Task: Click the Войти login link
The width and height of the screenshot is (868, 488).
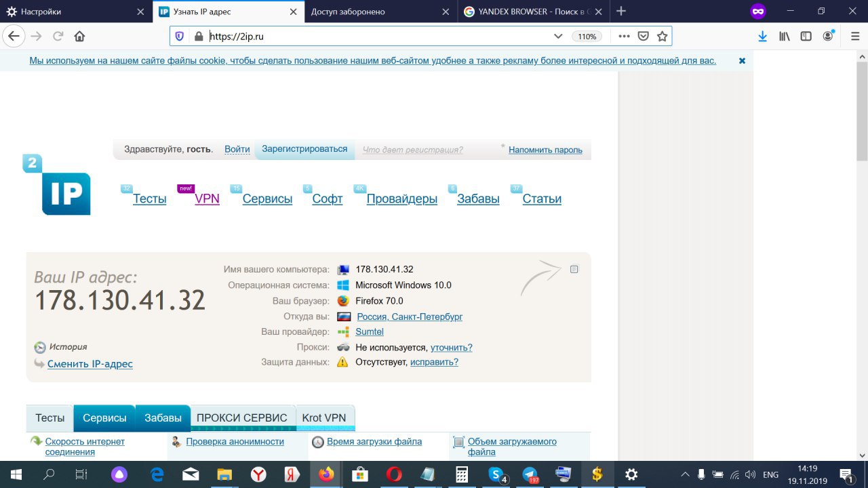Action: tap(237, 149)
